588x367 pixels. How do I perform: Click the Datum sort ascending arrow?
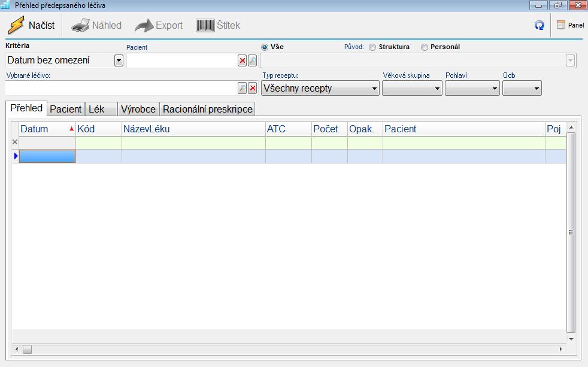[71, 129]
